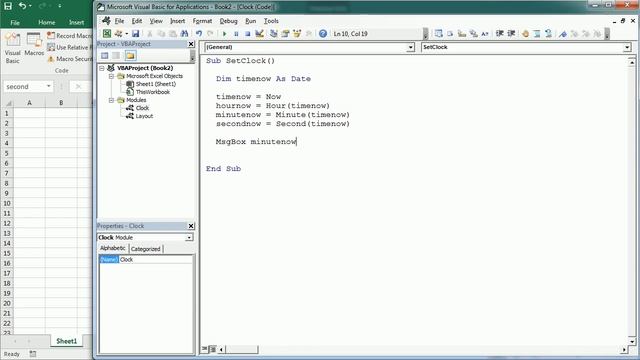The image size is (640, 360).
Task: Click List Properties/Methods icon in Edit toolbar
Action: [438, 34]
